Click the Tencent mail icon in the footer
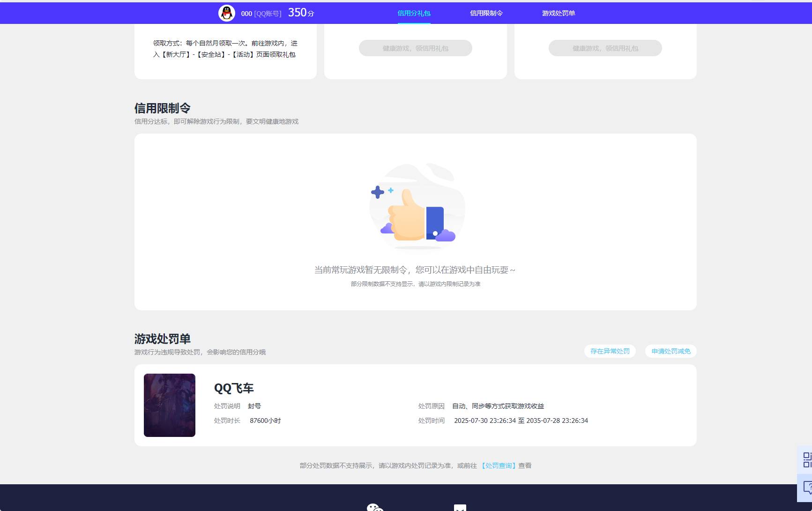This screenshot has width=812, height=511. (460, 508)
